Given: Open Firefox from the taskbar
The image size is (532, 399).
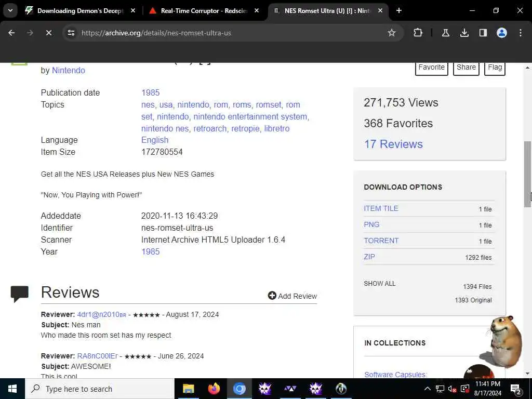Looking at the screenshot, I should point(214,389).
